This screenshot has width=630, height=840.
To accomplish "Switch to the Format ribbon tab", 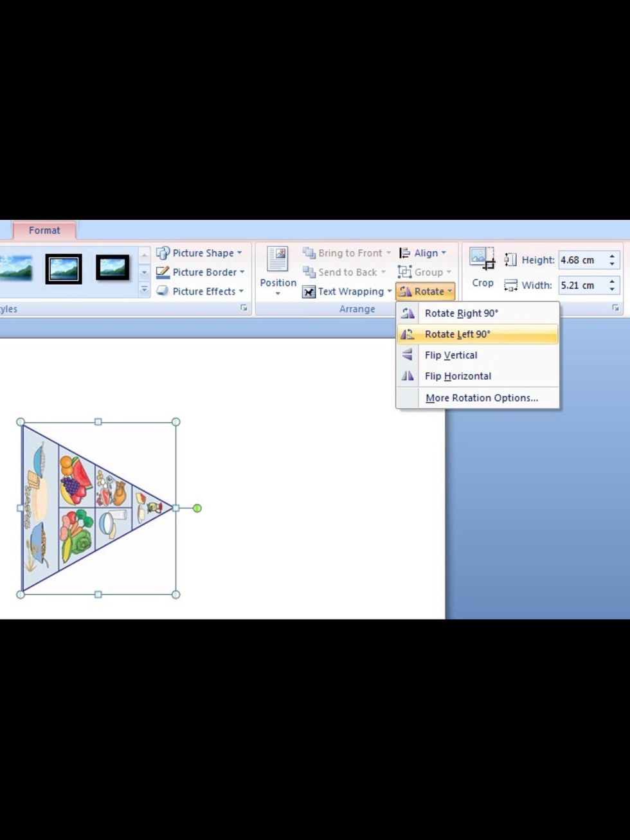I will (x=44, y=231).
